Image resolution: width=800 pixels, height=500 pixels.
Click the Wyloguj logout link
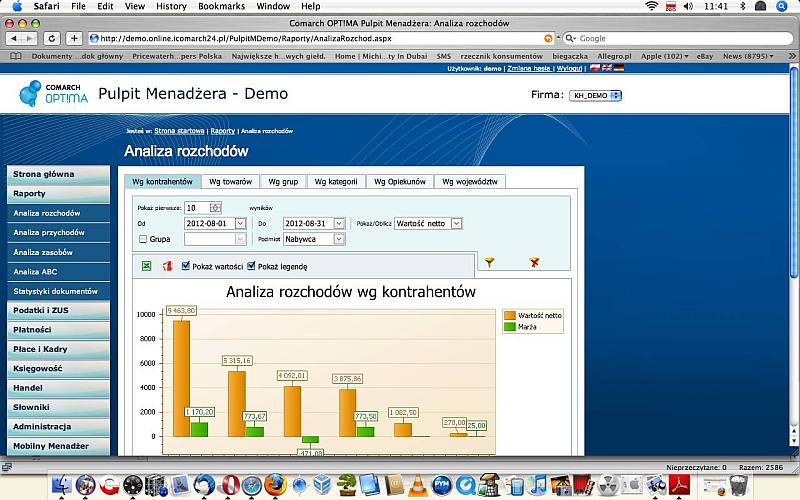tap(569, 69)
